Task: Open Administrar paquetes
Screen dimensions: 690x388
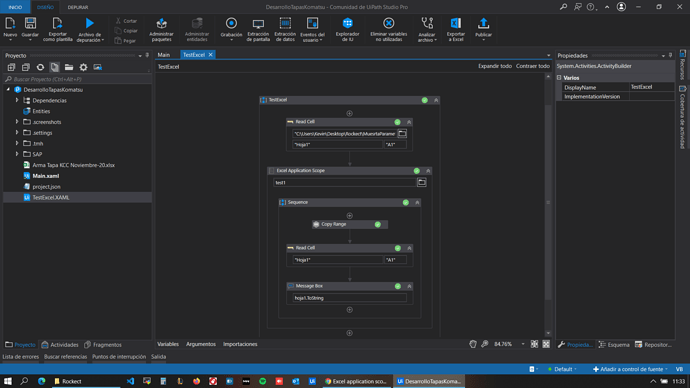Action: coord(161,29)
